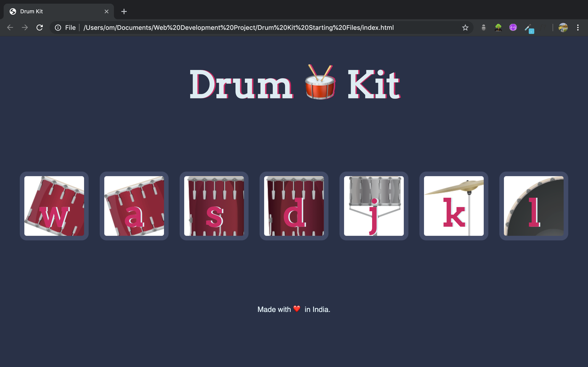The width and height of the screenshot is (588, 367).
Task: Open a new browser tab
Action: (x=124, y=11)
